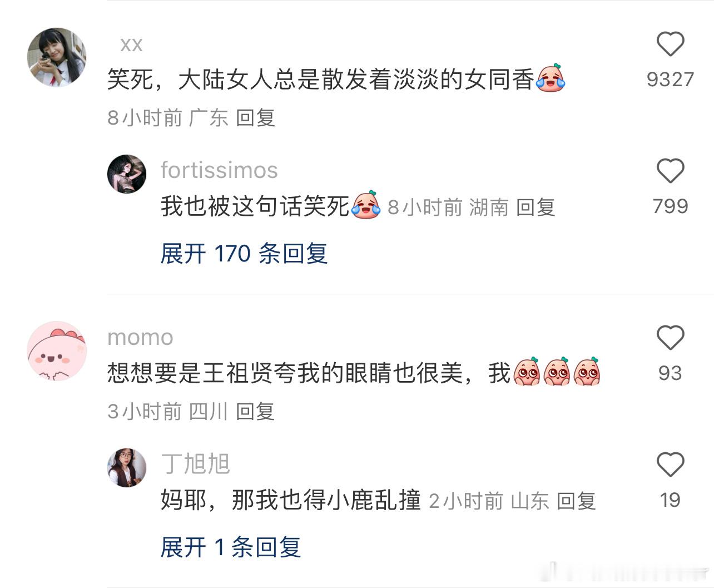Reply to fortissimos's comment

[x=535, y=207]
